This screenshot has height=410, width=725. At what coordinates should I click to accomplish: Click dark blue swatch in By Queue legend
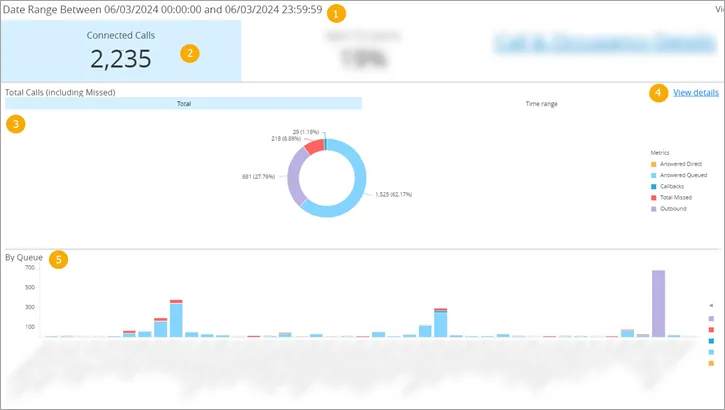pos(711,341)
